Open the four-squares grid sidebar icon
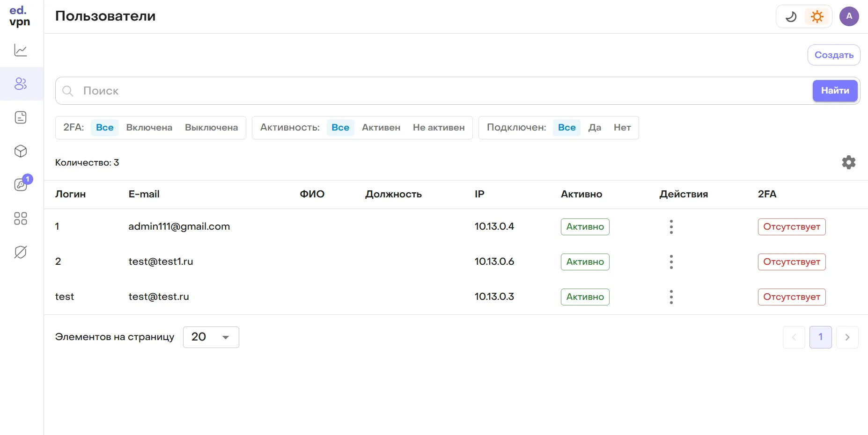868x435 pixels. pos(21,218)
